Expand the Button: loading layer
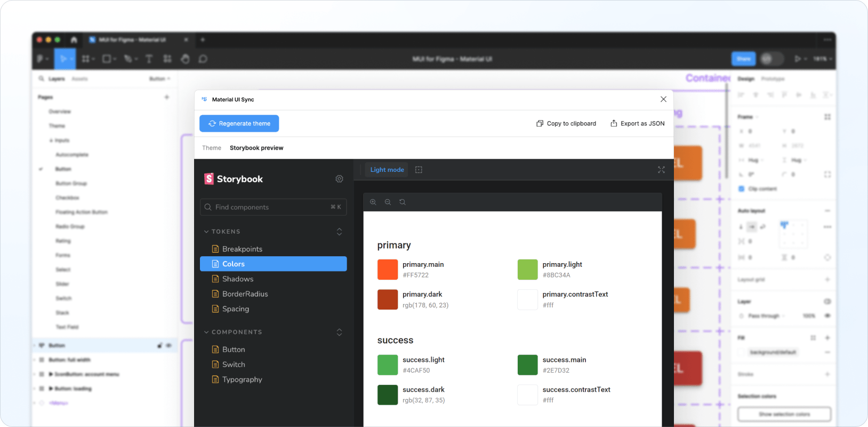Viewport: 868px width, 427px height. 51,389
